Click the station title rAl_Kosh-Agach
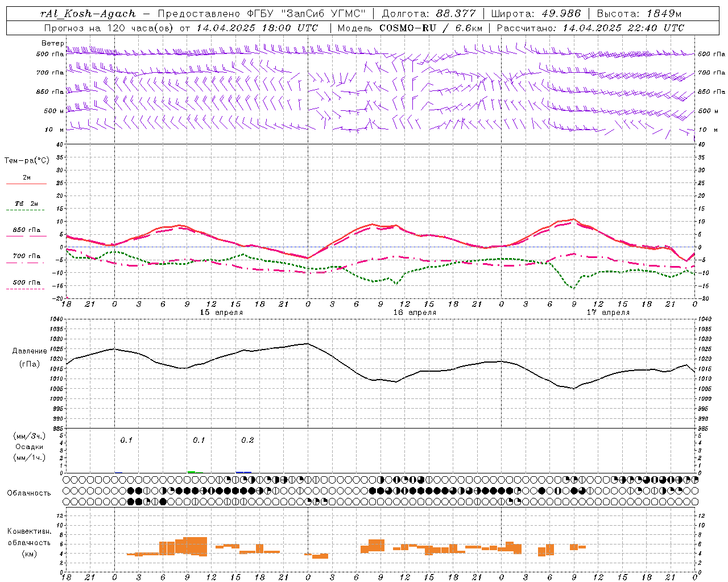 point(88,14)
